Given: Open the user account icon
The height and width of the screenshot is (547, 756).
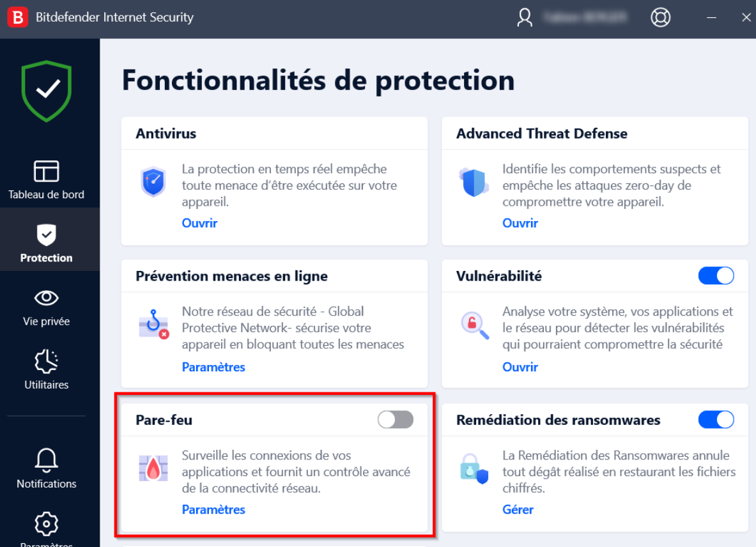Looking at the screenshot, I should (x=525, y=17).
